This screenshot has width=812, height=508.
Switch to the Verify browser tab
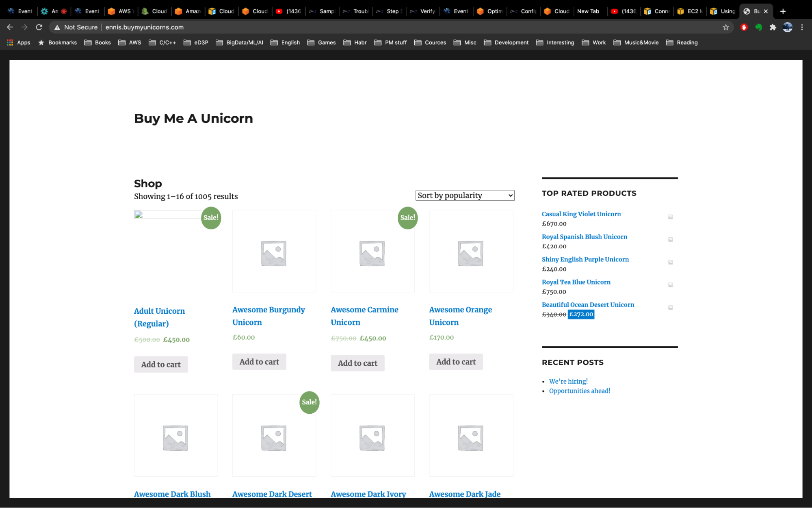tap(423, 11)
